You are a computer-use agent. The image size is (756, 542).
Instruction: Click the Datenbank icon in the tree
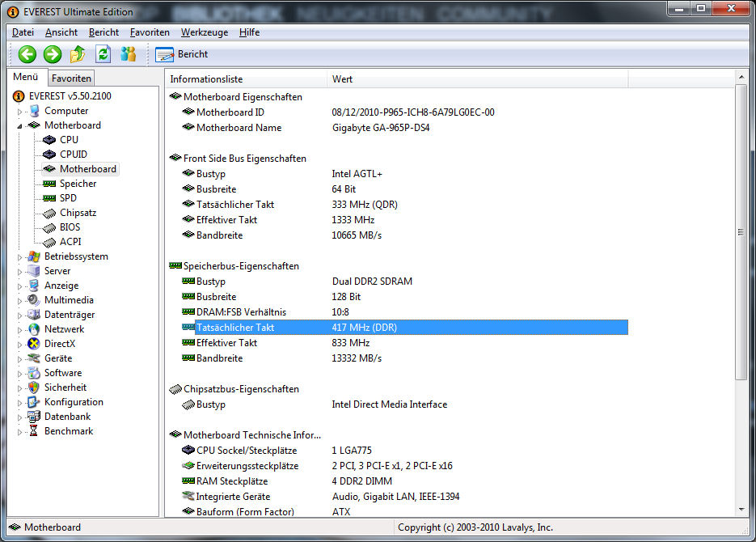[x=34, y=417]
